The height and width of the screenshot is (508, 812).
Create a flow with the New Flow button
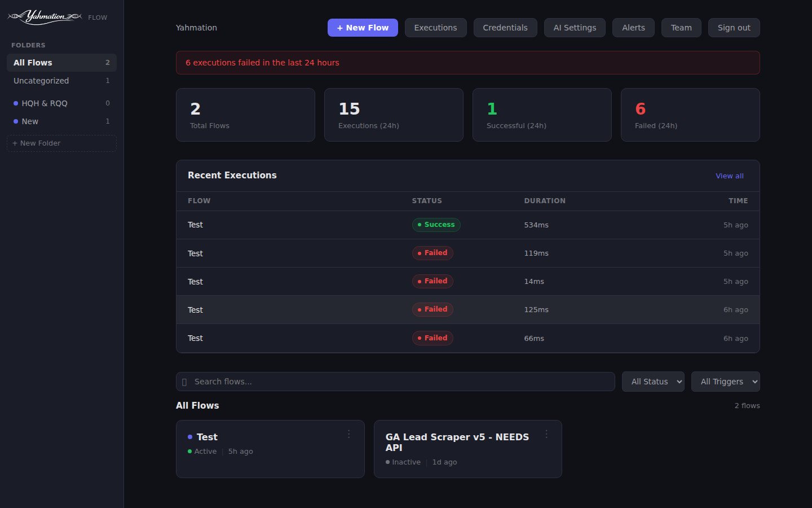[363, 27]
